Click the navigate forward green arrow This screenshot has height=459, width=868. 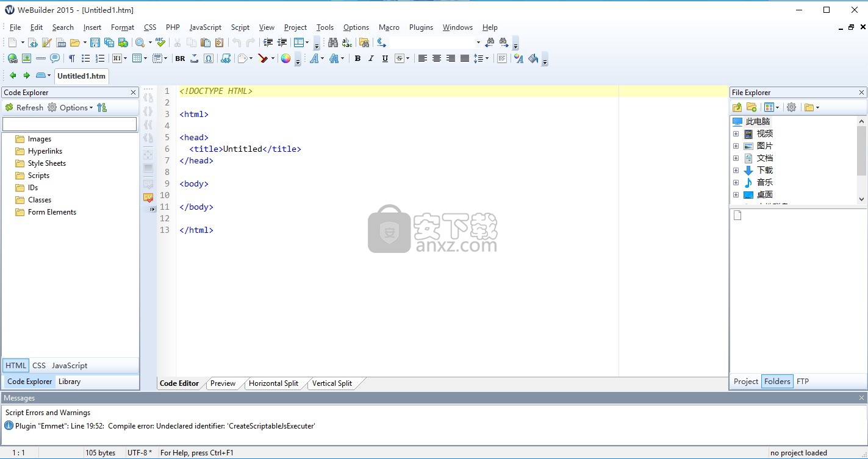click(x=26, y=76)
